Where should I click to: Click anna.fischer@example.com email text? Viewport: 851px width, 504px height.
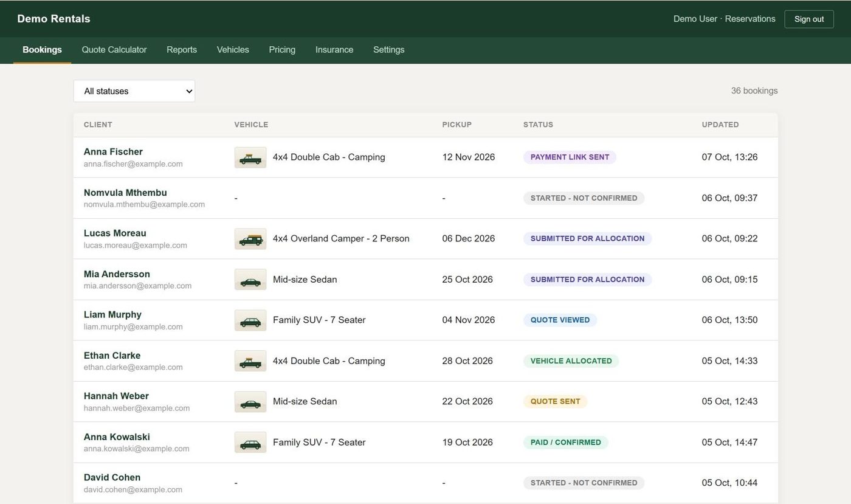pos(133,164)
